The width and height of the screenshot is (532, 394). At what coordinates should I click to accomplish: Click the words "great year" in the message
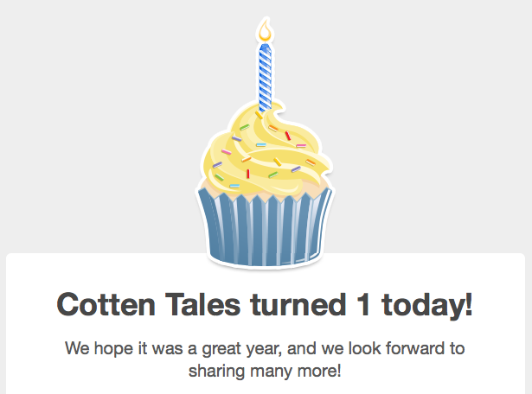click(227, 350)
